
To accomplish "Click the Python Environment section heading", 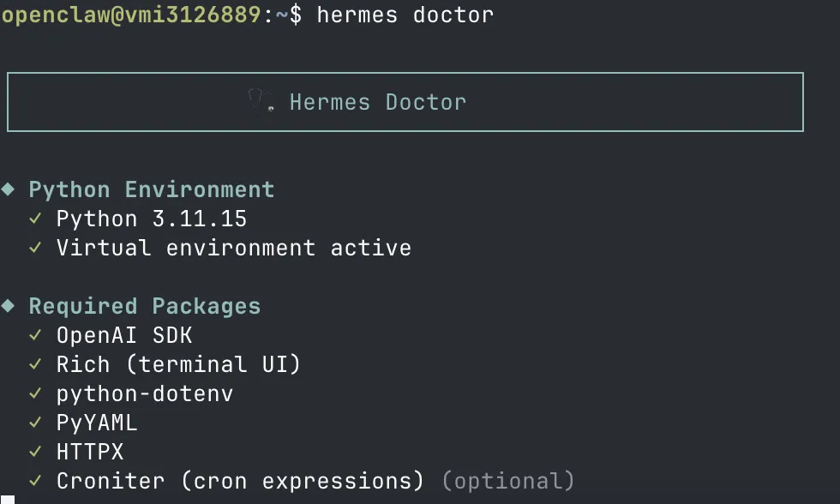I will coord(152,189).
